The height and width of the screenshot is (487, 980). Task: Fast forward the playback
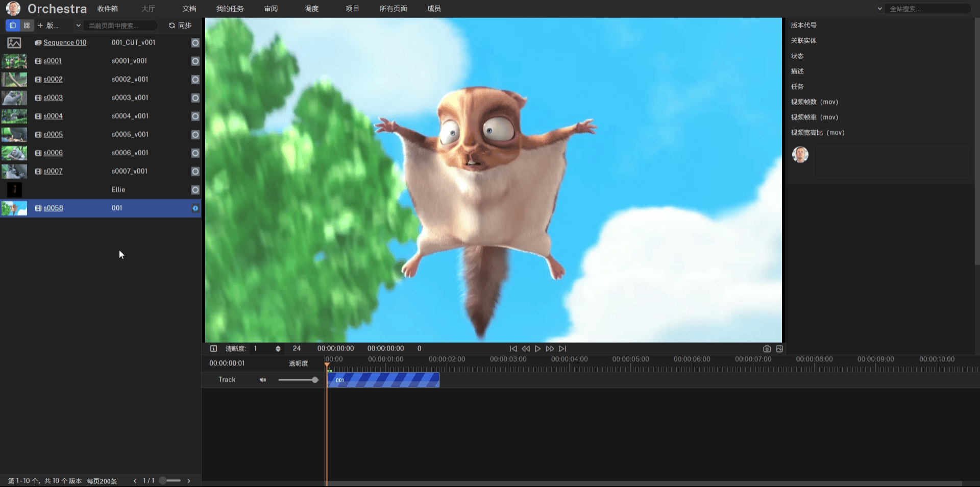(x=550, y=349)
